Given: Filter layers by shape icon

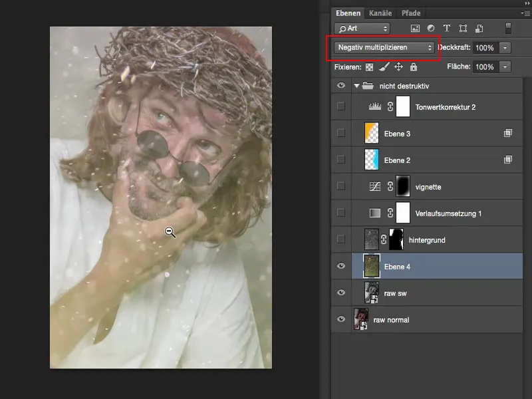Looking at the screenshot, I should point(463,28).
